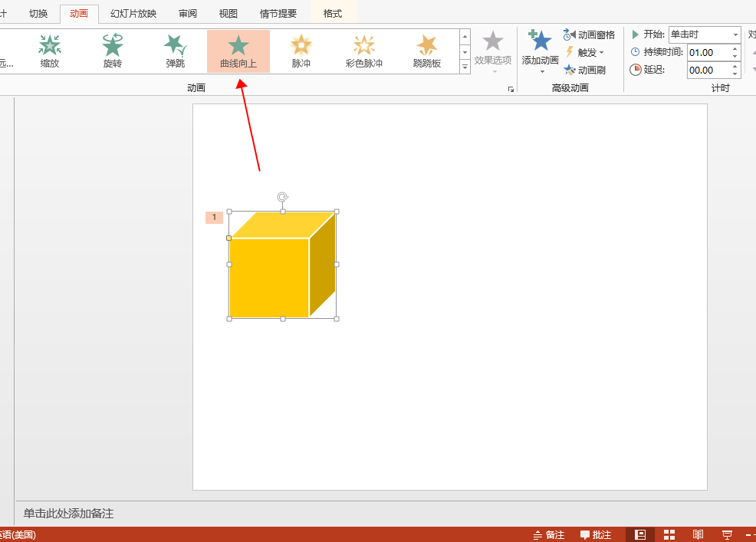Pick the 脉冲 pulse emphasis effect

(301, 51)
